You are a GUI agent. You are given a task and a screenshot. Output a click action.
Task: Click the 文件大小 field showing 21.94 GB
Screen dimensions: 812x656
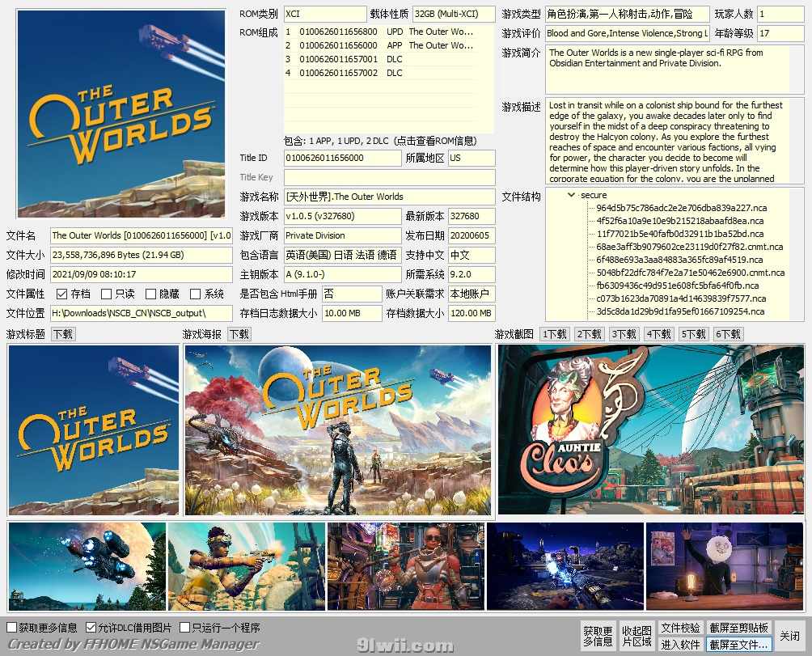coord(142,256)
